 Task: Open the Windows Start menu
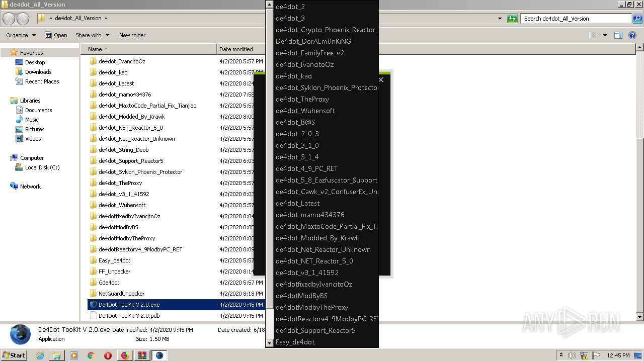(x=14, y=355)
